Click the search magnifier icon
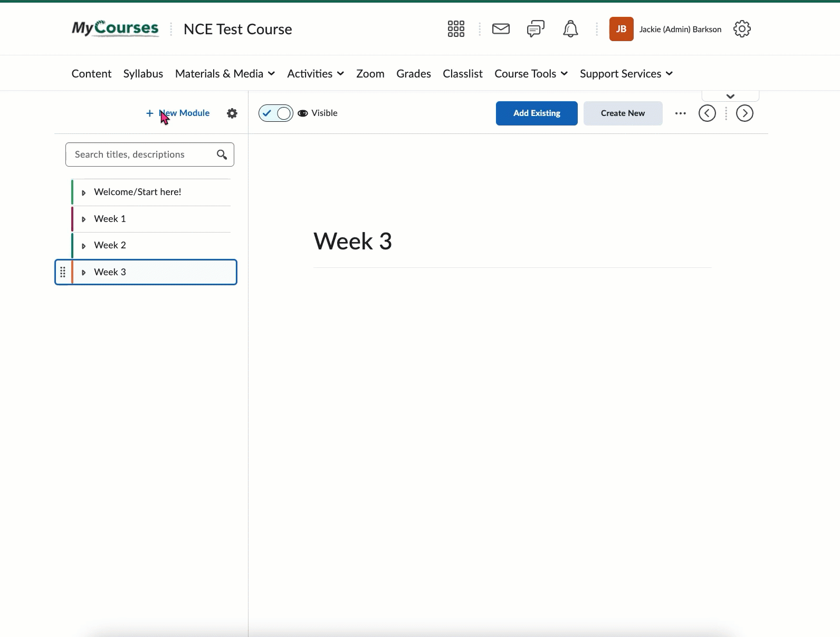The width and height of the screenshot is (840, 637). (222, 155)
